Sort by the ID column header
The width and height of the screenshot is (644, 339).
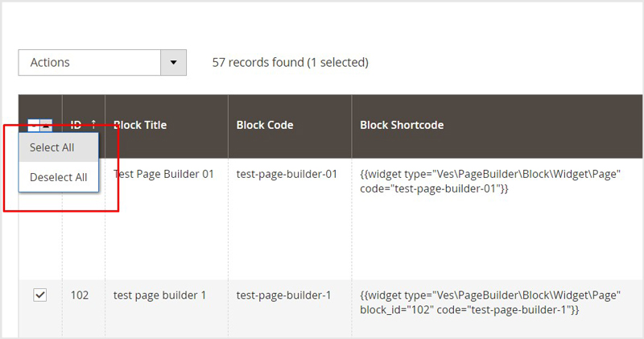[77, 125]
